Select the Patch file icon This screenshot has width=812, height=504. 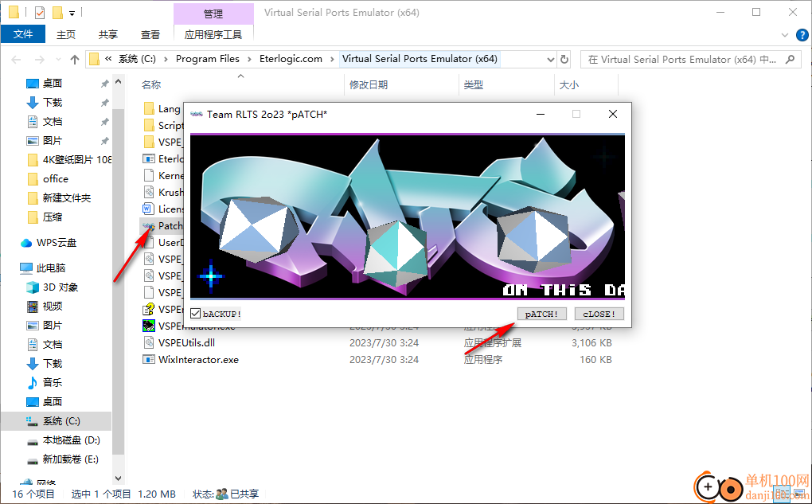[149, 226]
